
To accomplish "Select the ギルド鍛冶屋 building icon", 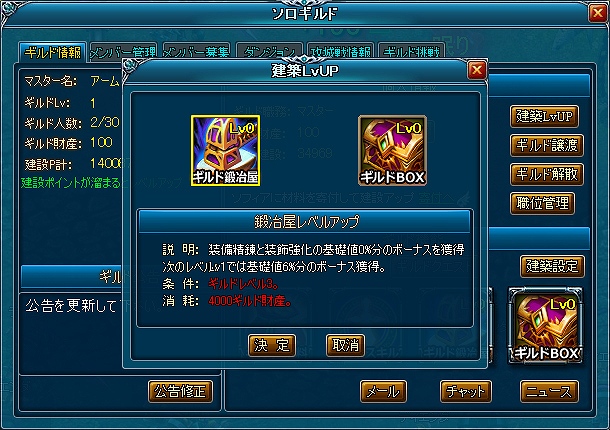I will click(x=225, y=150).
